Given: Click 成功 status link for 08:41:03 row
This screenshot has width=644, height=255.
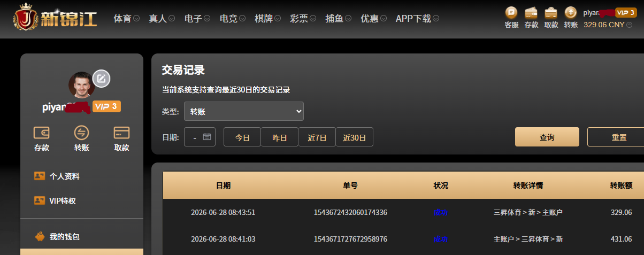Looking at the screenshot, I should click(x=441, y=239).
